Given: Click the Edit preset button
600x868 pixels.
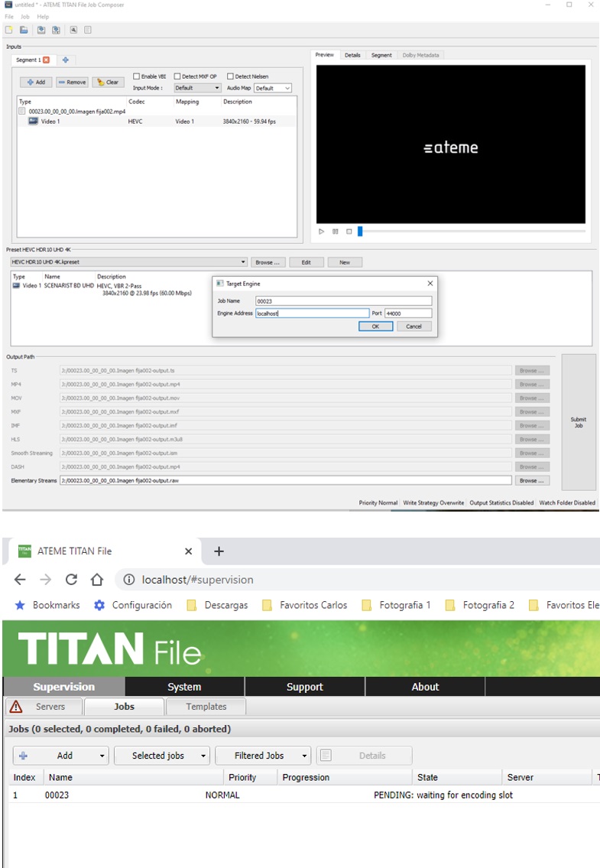Looking at the screenshot, I should [x=306, y=262].
